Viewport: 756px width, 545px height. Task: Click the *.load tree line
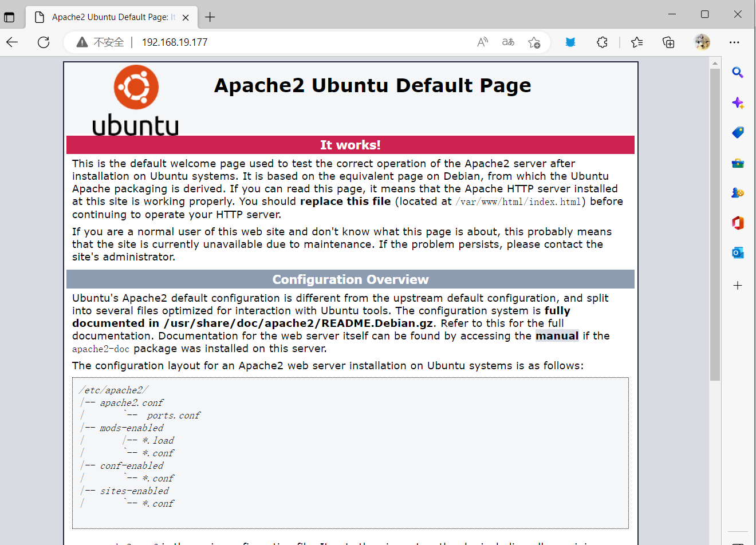[x=148, y=441]
